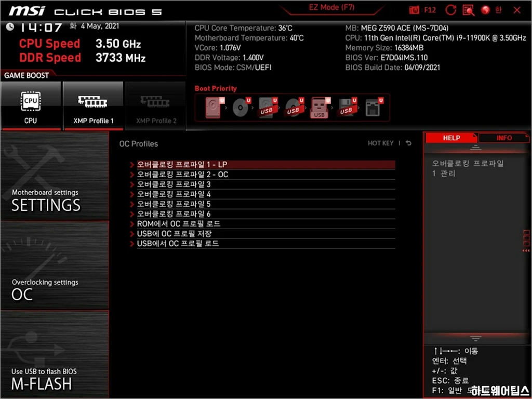Go back using the return arrow icon
The height and width of the screenshot is (399, 532).
(x=409, y=143)
